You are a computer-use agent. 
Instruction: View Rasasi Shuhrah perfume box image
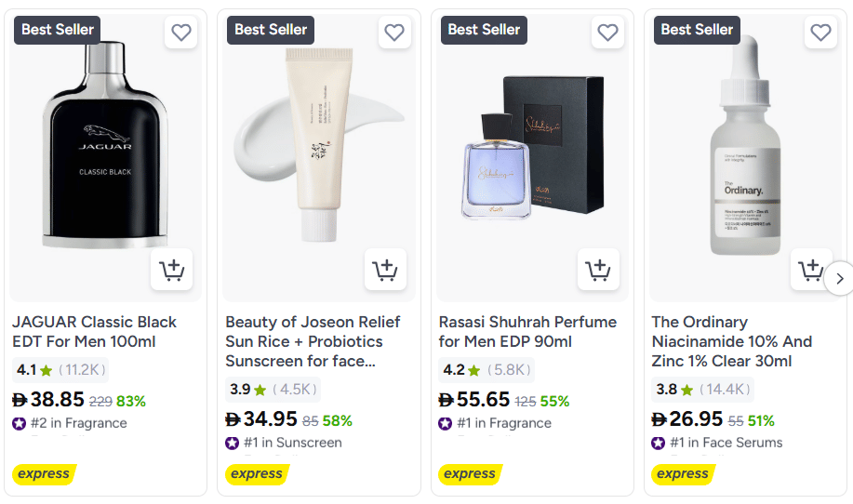[x=532, y=149]
